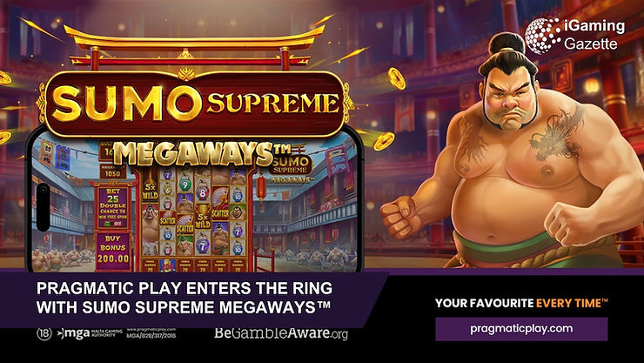Screen dimensions: 644x363
Task: Click the Bet 25 double chance panel
Action: point(112,206)
